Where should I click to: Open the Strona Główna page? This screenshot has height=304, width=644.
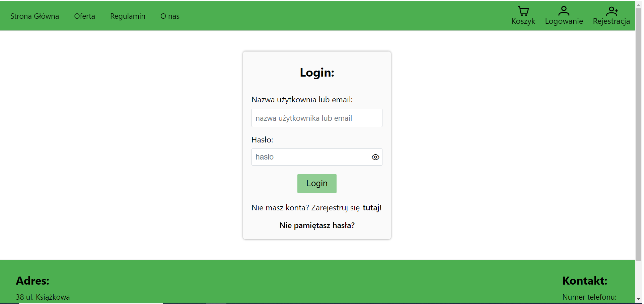click(34, 16)
